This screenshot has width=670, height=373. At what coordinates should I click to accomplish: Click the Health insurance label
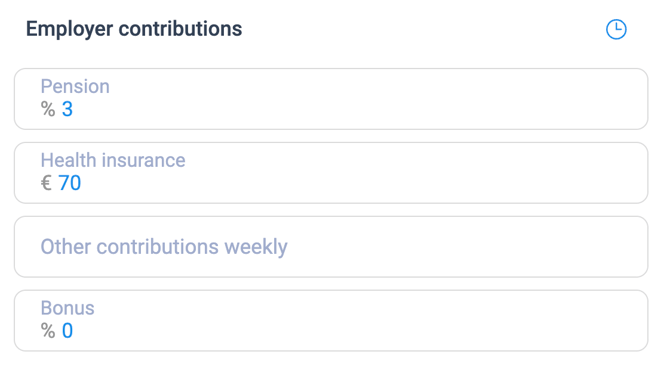(113, 160)
